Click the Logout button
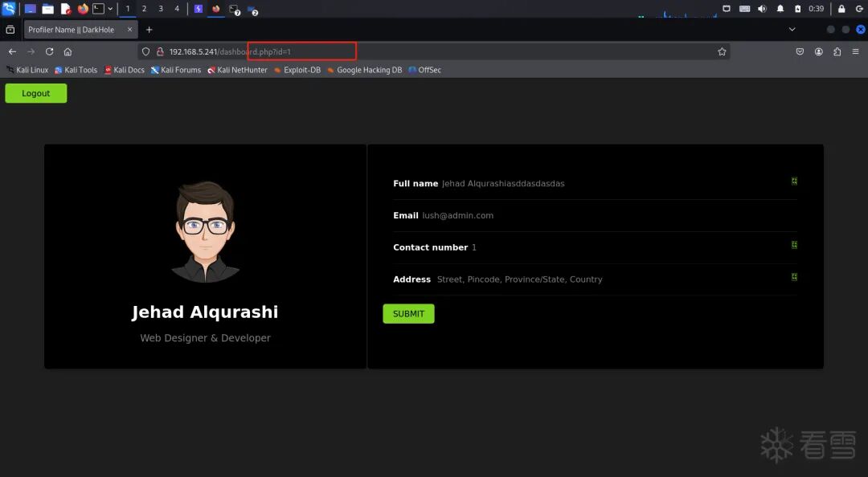Image resolution: width=868 pixels, height=477 pixels. point(35,93)
